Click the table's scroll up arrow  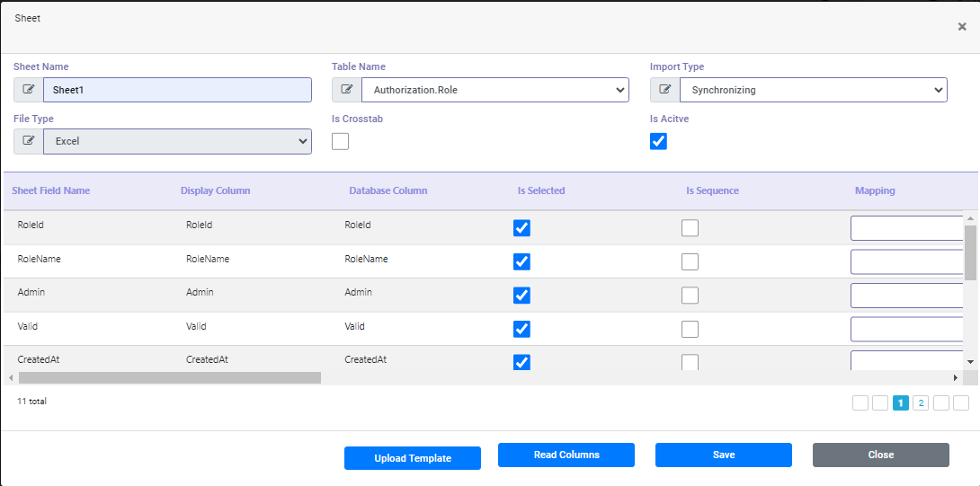(970, 218)
